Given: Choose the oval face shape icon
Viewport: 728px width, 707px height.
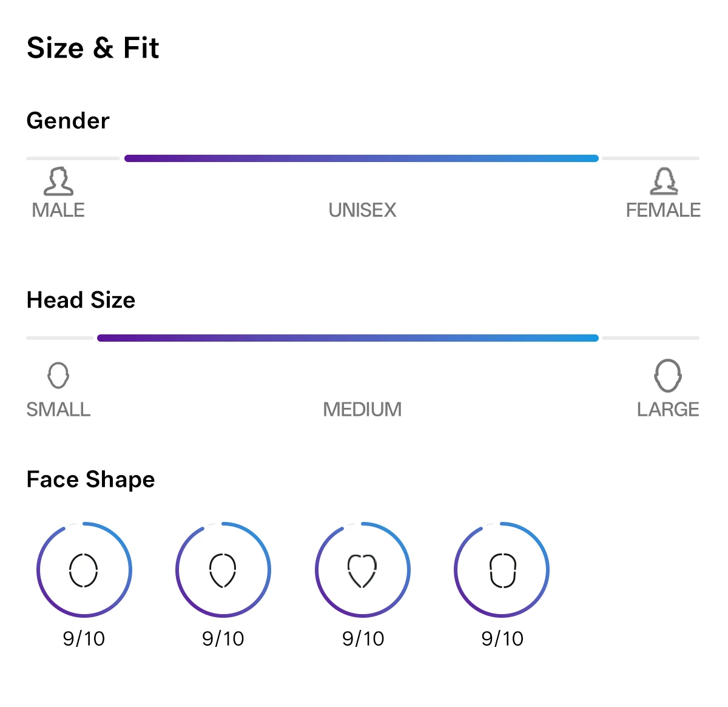Looking at the screenshot, I should pos(84,570).
